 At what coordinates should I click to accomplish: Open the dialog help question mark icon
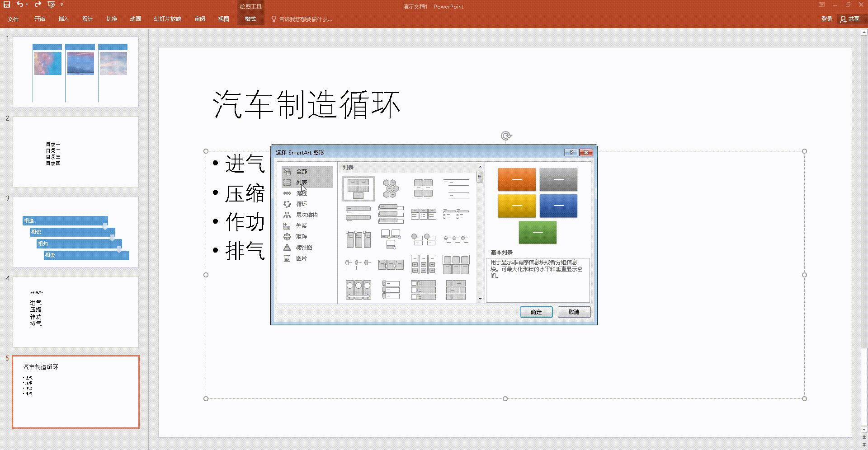point(571,153)
